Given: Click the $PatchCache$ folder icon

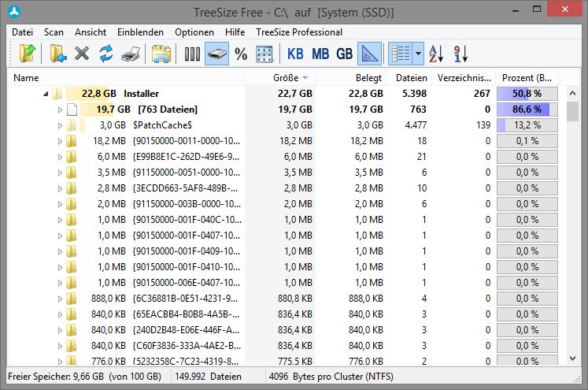Looking at the screenshot, I should click(72, 125).
